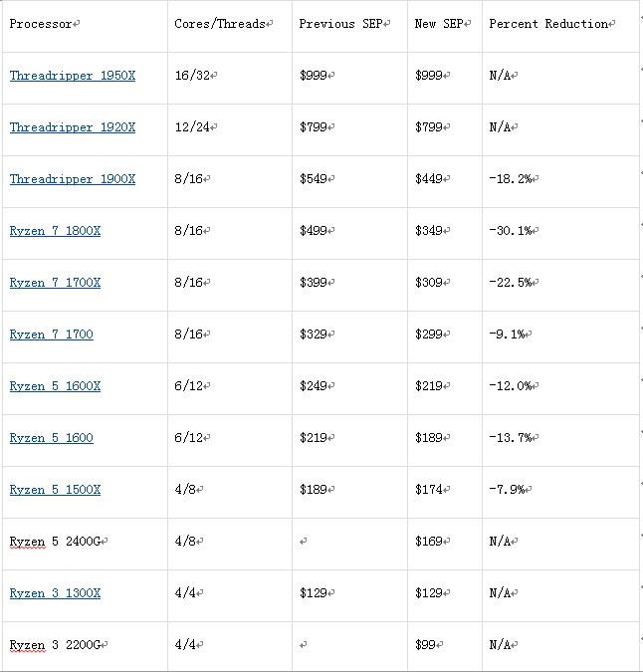This screenshot has height=672, width=643.
Task: Open the Threadripper 1950X link
Action: pos(72,76)
